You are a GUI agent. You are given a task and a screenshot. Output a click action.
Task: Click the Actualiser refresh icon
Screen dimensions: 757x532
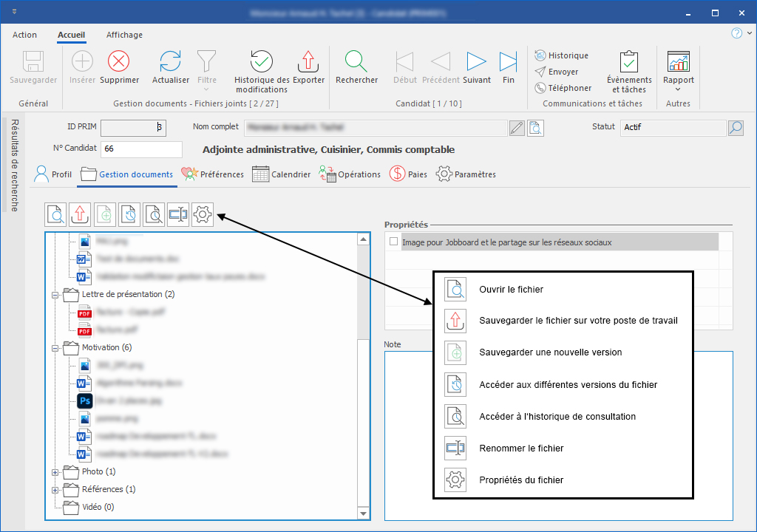point(171,62)
